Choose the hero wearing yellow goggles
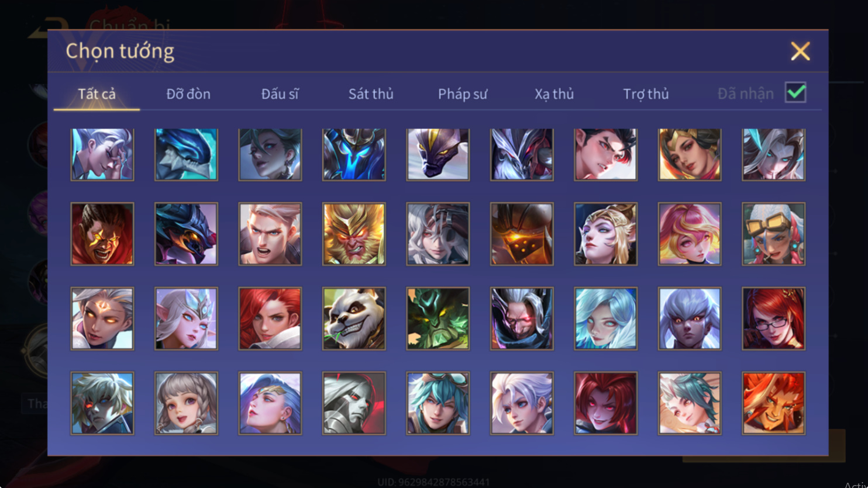This screenshot has height=488, width=868. point(773,234)
